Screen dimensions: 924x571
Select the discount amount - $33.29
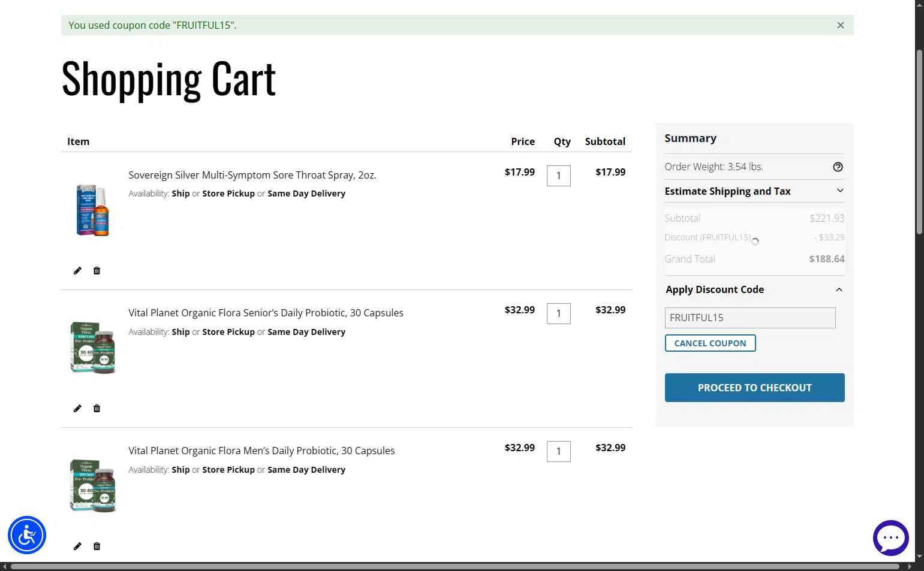tap(829, 237)
